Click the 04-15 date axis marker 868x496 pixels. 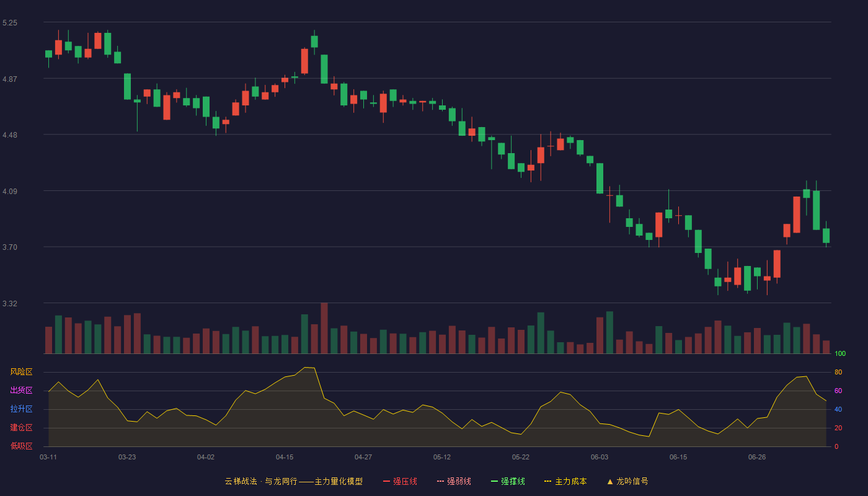(x=285, y=457)
